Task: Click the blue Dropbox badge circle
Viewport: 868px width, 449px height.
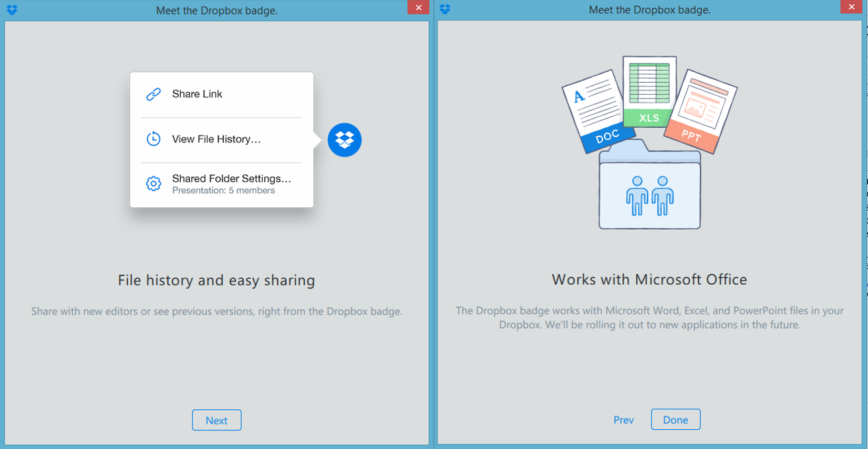Action: [x=344, y=140]
